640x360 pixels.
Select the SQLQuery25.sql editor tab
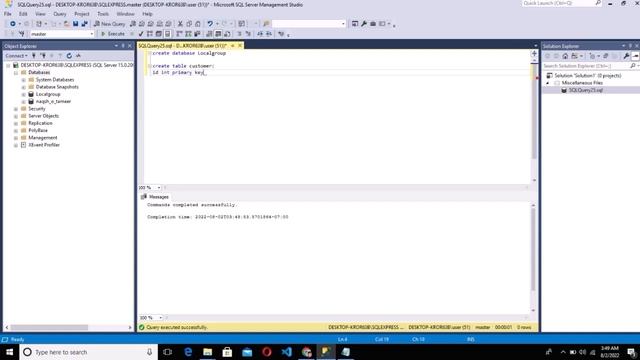[182, 46]
